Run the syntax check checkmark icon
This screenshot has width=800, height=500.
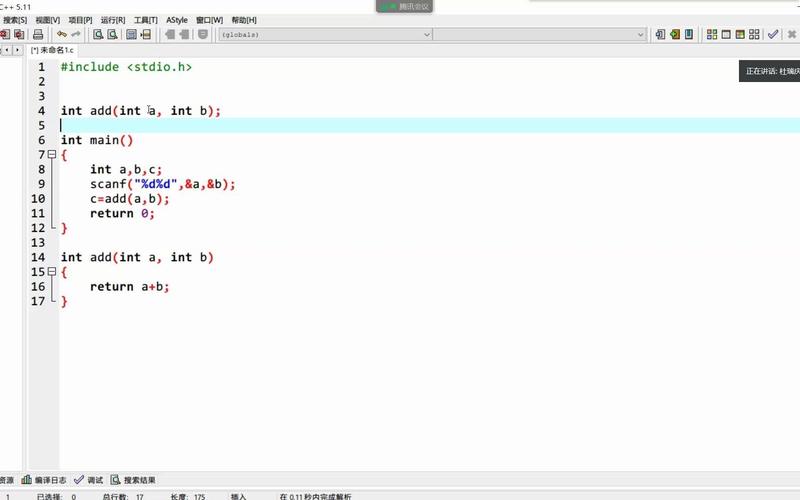tap(773, 34)
